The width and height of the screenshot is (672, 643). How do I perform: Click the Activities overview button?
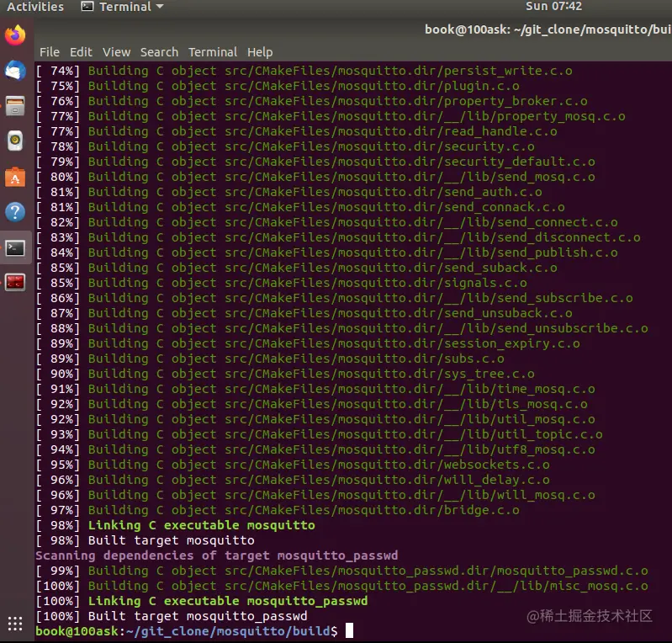(x=35, y=7)
